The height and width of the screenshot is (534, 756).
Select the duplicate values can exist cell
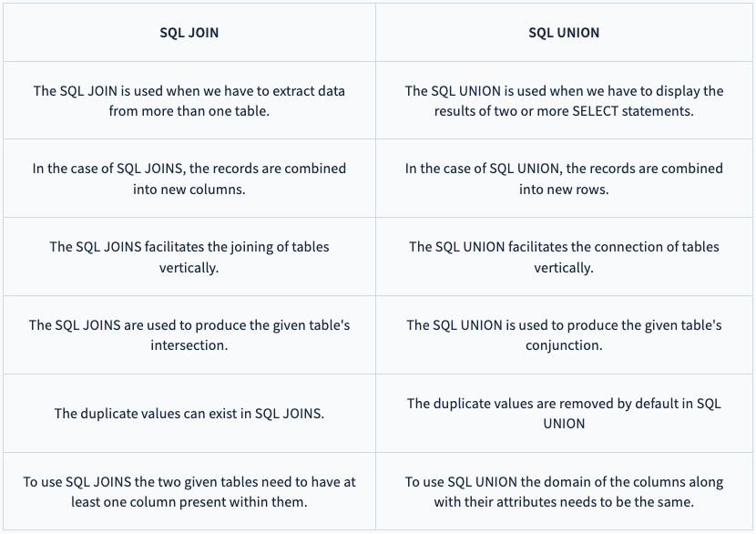click(x=189, y=414)
